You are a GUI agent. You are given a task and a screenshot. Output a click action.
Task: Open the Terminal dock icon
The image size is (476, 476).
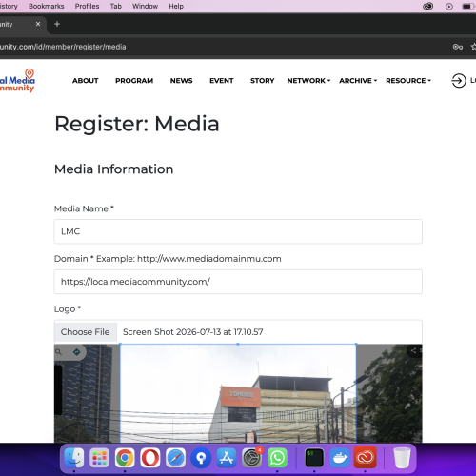coord(314,458)
